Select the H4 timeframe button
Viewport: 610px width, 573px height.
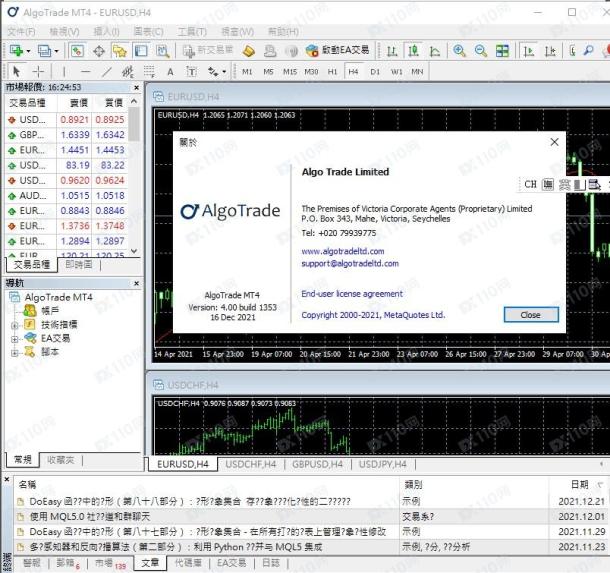click(x=353, y=72)
